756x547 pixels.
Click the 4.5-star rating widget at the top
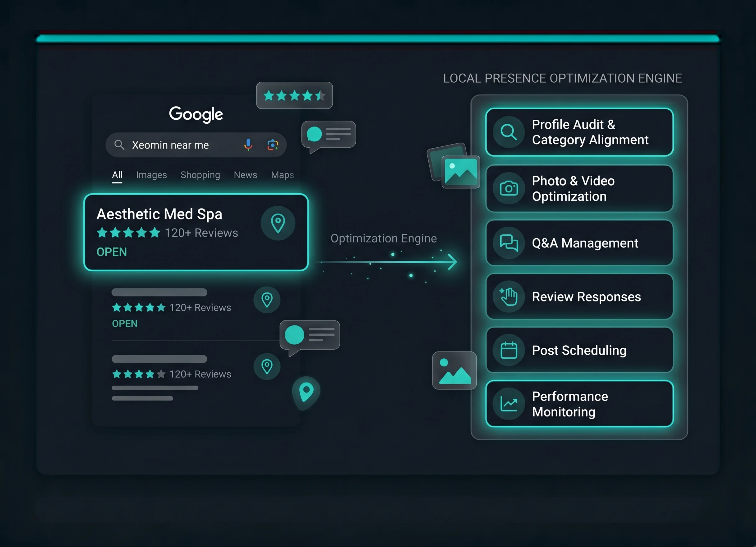pos(294,96)
